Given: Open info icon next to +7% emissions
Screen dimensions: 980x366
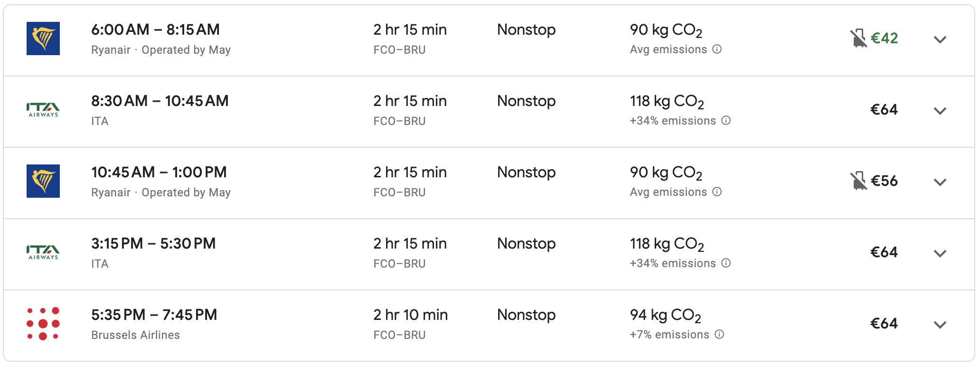Looking at the screenshot, I should click(x=719, y=335).
